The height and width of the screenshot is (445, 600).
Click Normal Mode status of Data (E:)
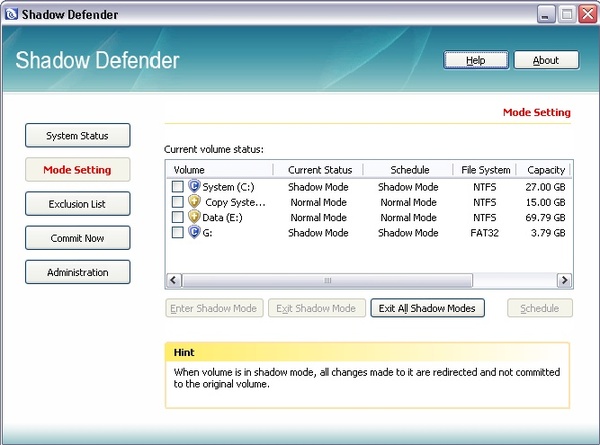(x=318, y=217)
